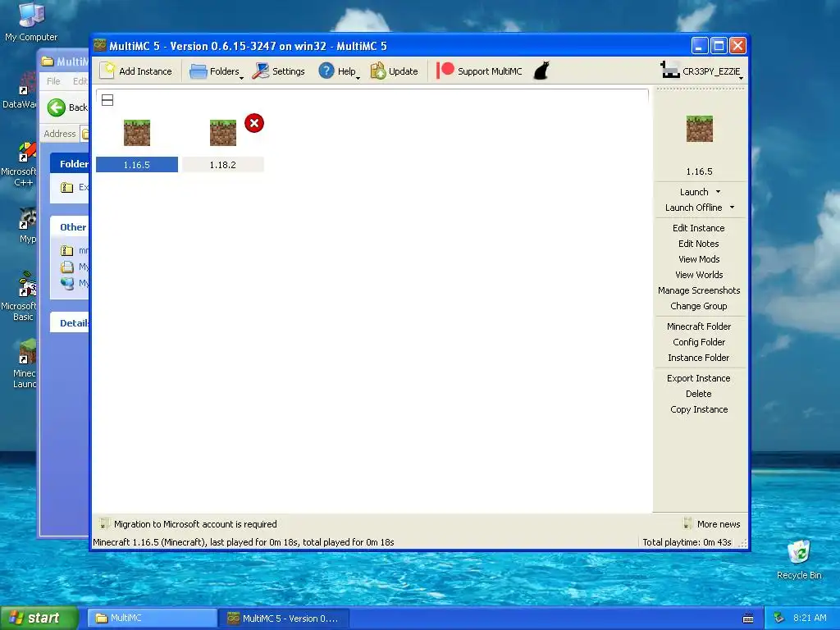The image size is (840, 630).
Task: Select the 1.16.5 instance grass block icon
Action: click(x=137, y=132)
